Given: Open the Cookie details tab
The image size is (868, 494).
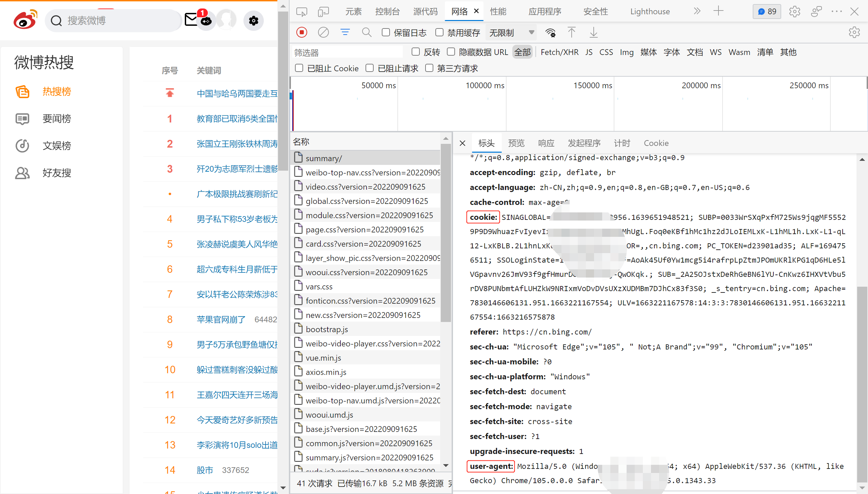Looking at the screenshot, I should point(656,143).
